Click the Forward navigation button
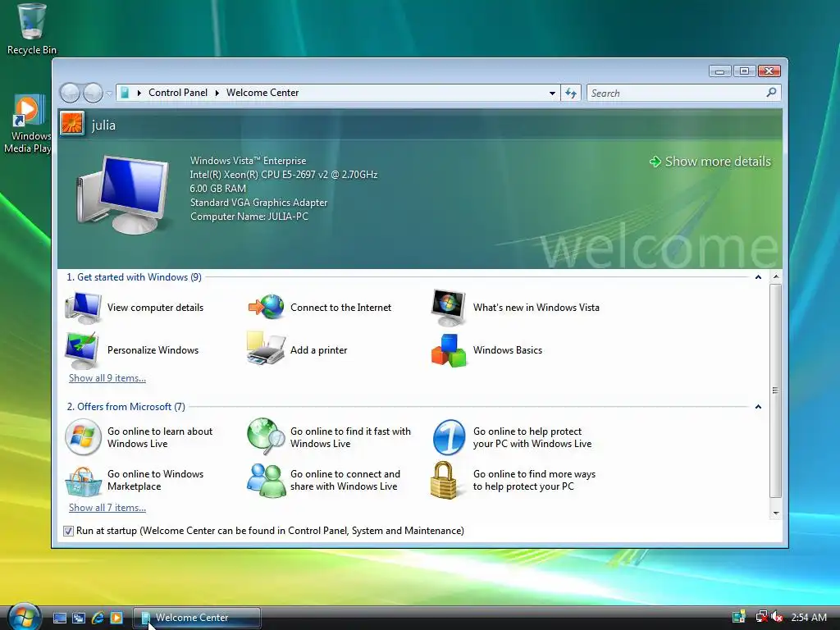Screen dimensions: 840x630 click(93, 94)
